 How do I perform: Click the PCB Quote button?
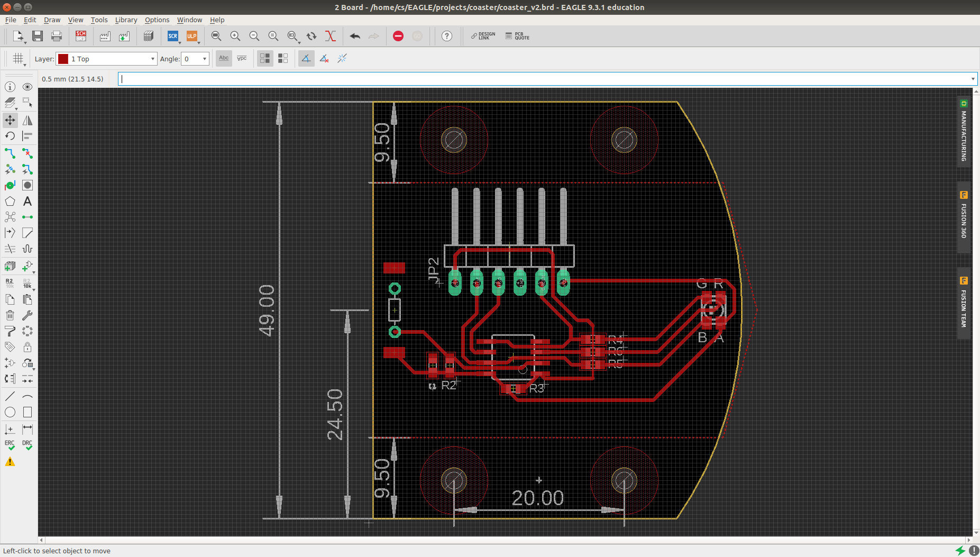point(517,36)
